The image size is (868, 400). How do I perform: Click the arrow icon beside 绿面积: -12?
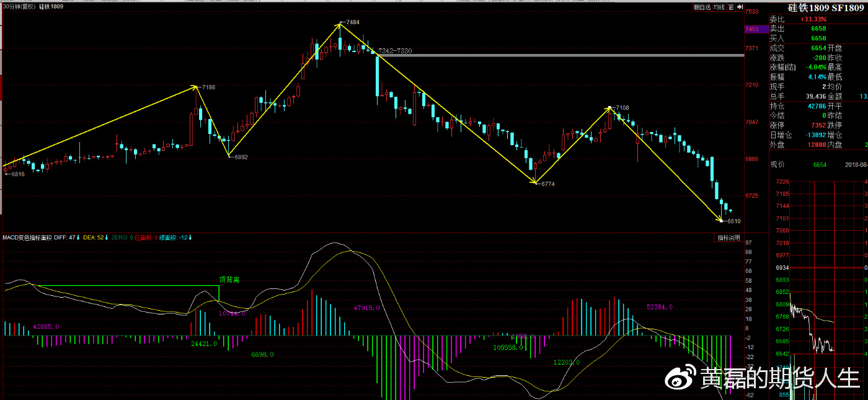pos(191,238)
